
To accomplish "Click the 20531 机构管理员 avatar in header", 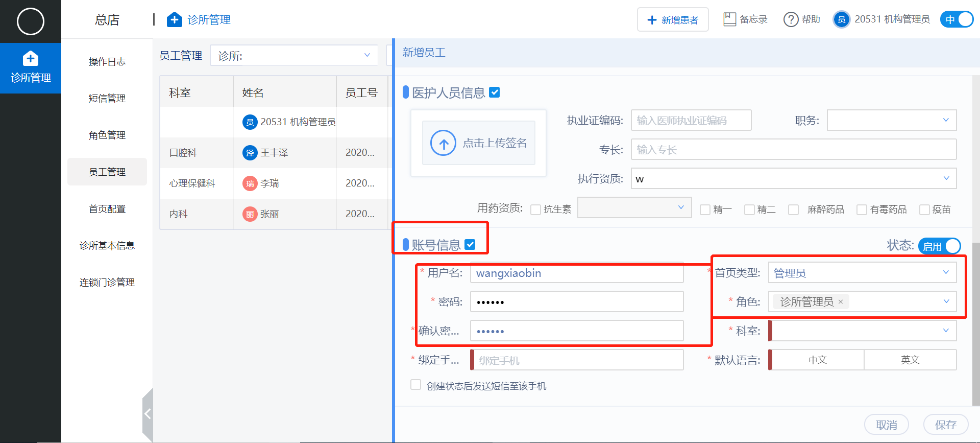I will [x=841, y=19].
